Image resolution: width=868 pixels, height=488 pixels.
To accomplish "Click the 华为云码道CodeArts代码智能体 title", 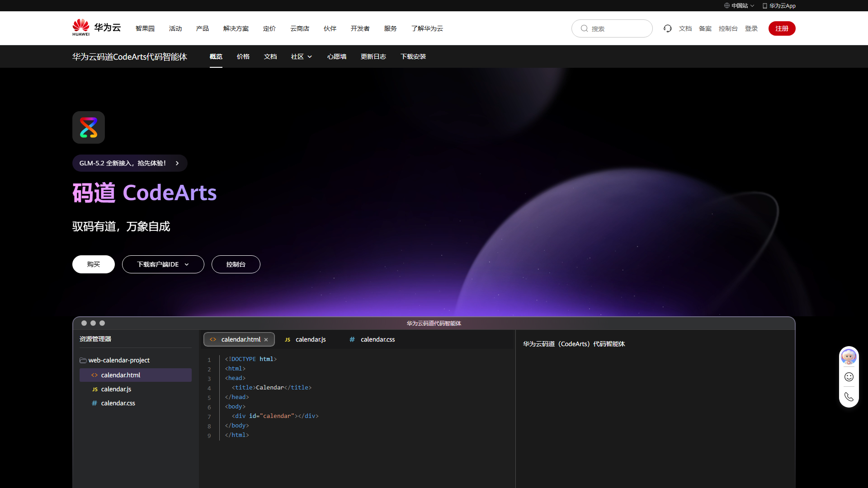I will click(130, 56).
